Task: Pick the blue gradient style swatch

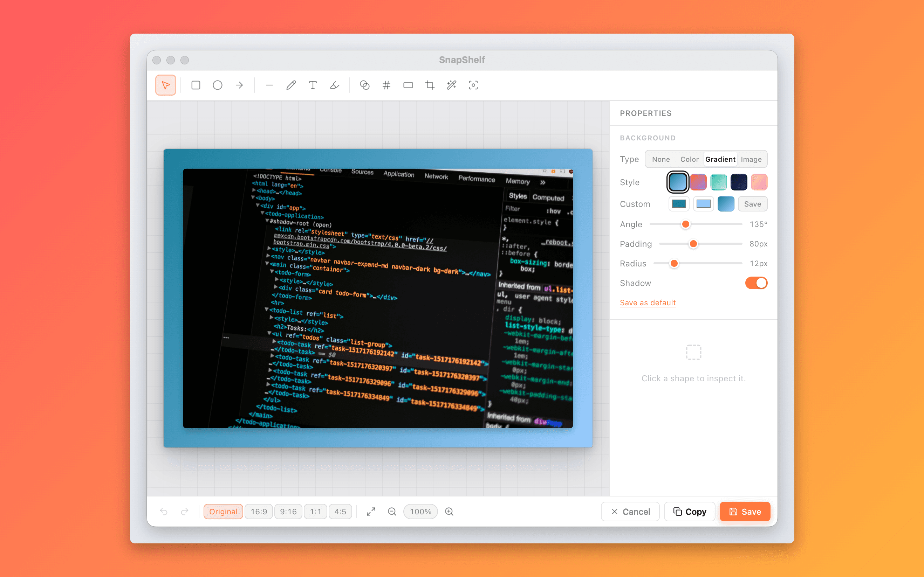Action: click(x=678, y=182)
